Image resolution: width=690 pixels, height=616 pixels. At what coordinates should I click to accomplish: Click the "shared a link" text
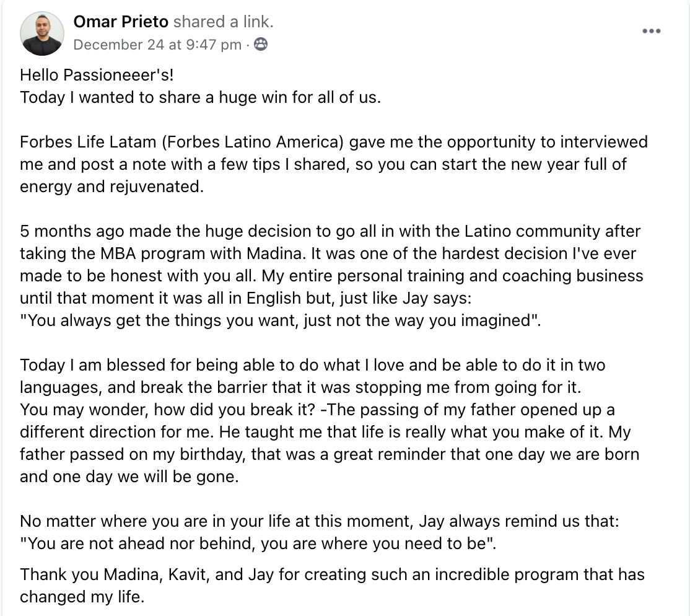[223, 22]
